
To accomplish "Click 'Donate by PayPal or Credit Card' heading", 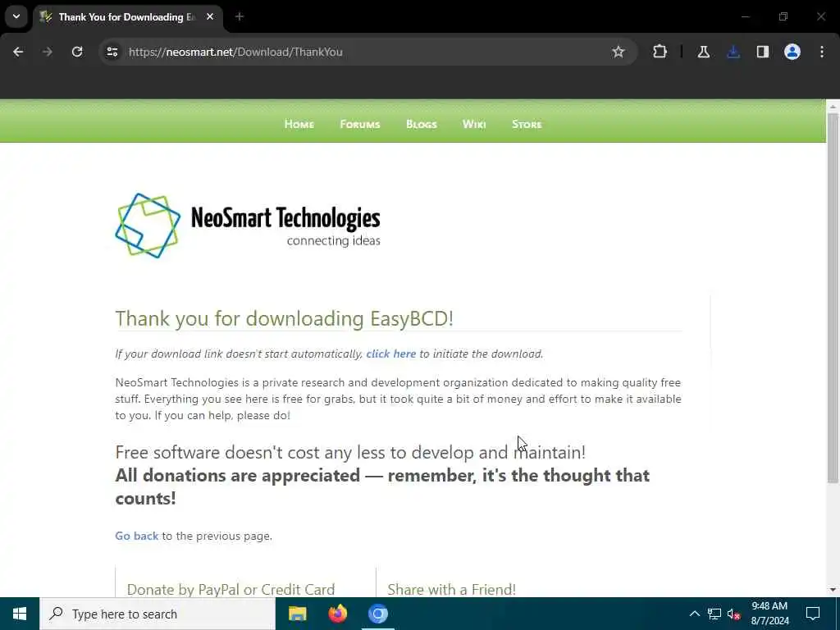I will click(231, 589).
